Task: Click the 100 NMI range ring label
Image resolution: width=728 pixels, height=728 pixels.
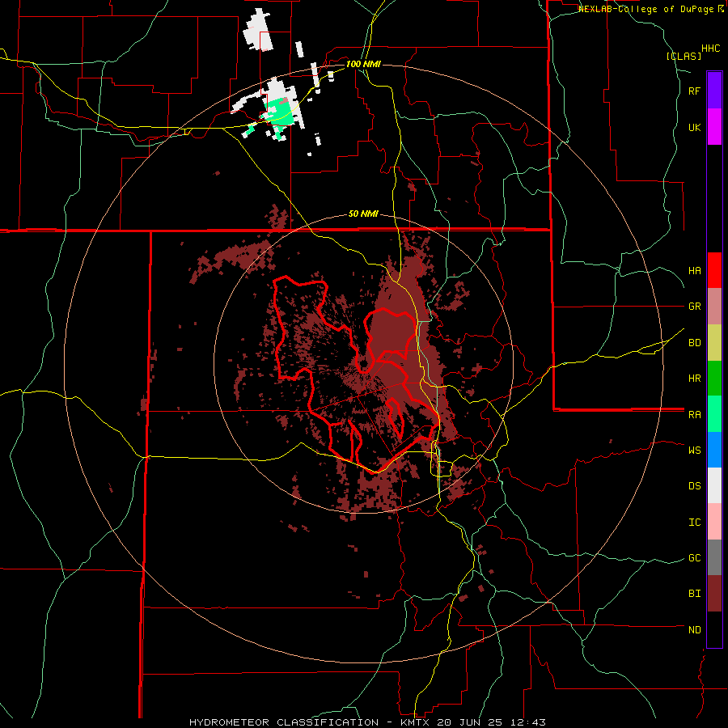Action: tap(363, 64)
